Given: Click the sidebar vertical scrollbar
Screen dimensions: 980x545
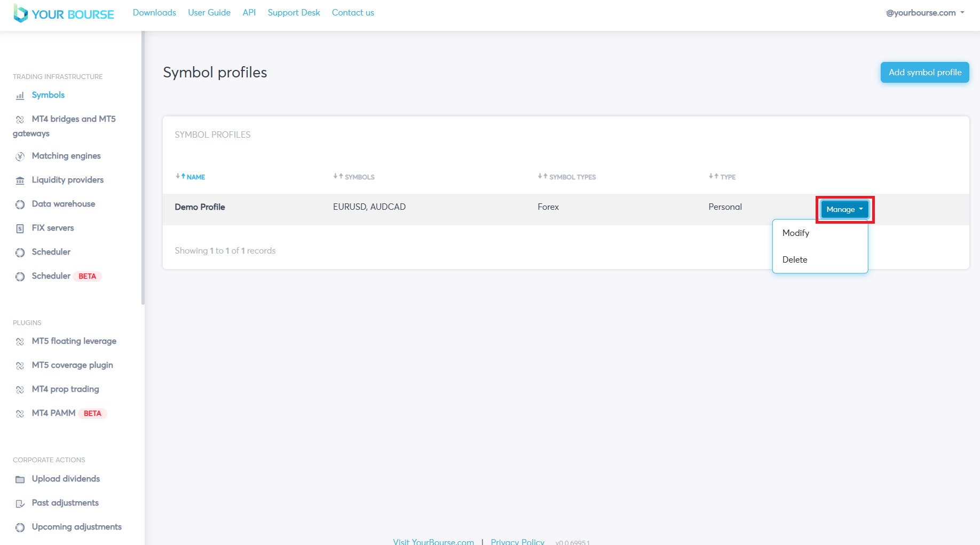Looking at the screenshot, I should click(x=143, y=168).
